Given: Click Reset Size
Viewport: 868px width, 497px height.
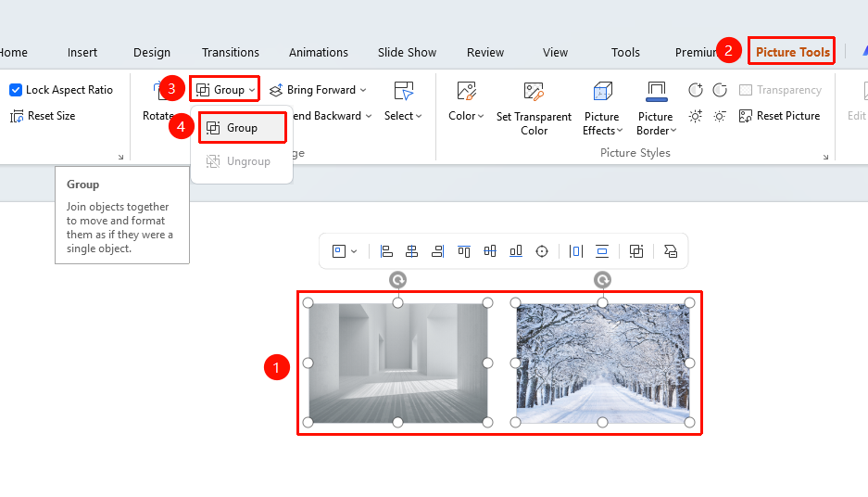Looking at the screenshot, I should (x=43, y=116).
